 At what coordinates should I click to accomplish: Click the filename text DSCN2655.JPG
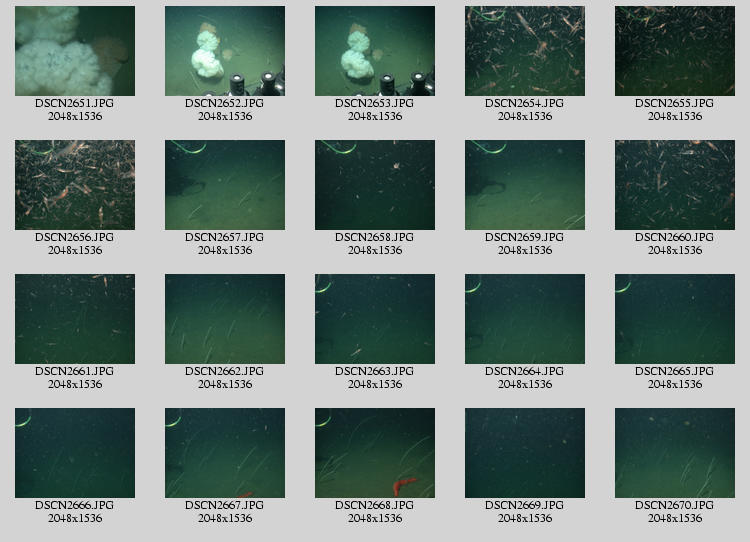674,103
